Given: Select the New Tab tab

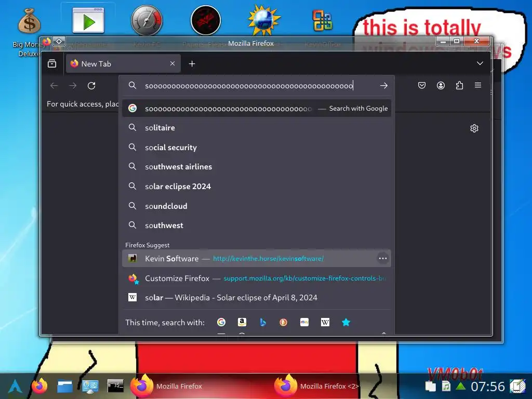Looking at the screenshot, I should click(x=123, y=63).
